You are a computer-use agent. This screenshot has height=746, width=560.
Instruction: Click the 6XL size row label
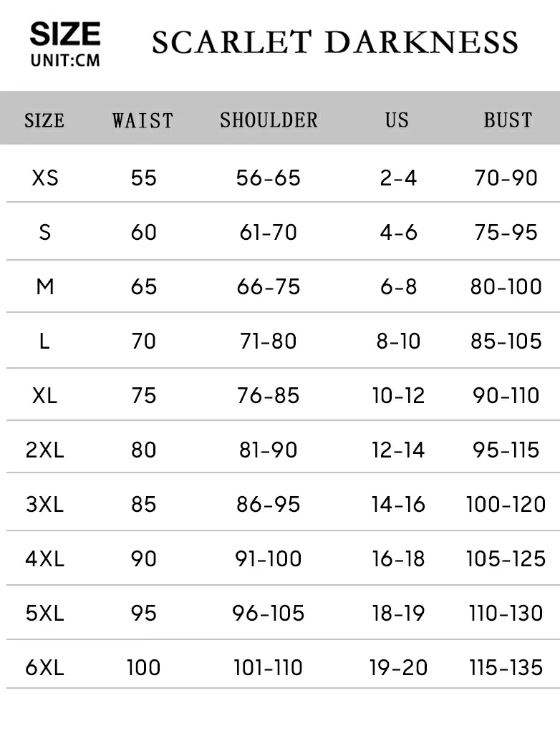44,667
